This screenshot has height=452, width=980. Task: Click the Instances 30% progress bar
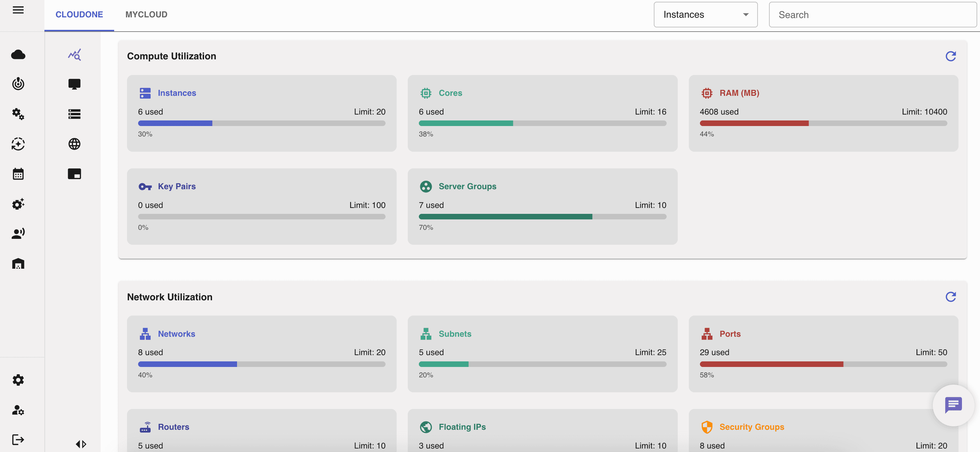click(x=262, y=123)
